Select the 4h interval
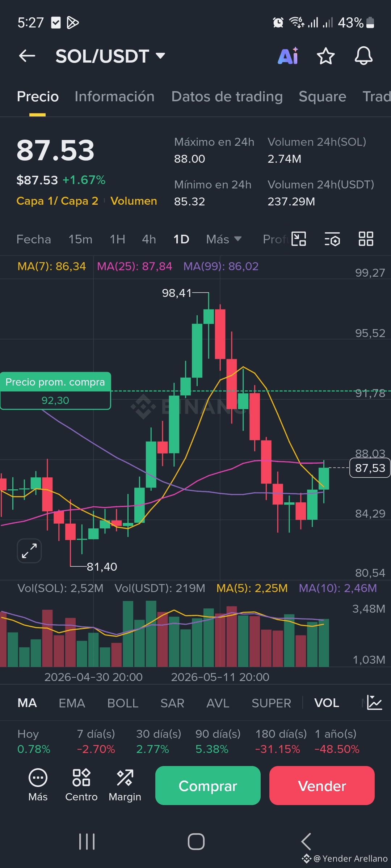This screenshot has height=868, width=391. [149, 239]
